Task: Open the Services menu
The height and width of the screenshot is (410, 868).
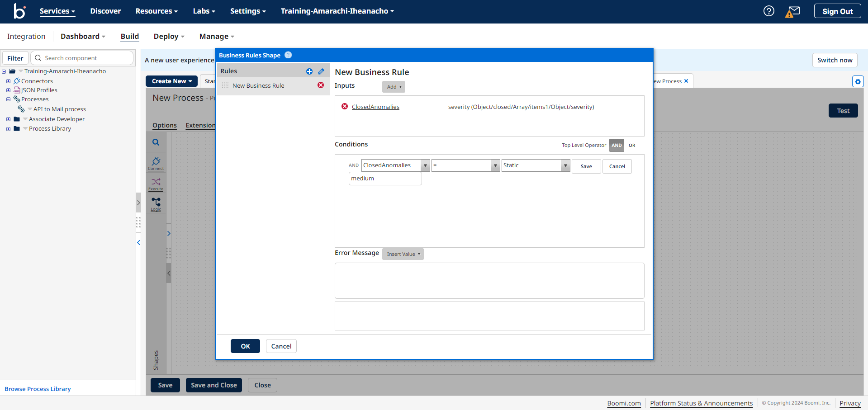Action: coord(57,11)
